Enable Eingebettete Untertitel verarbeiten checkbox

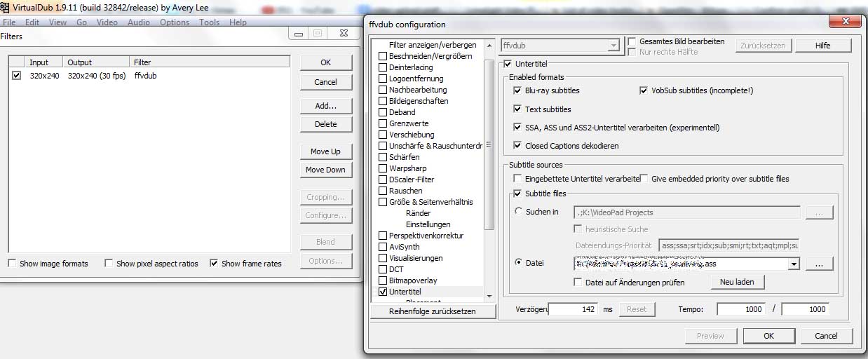pos(518,179)
